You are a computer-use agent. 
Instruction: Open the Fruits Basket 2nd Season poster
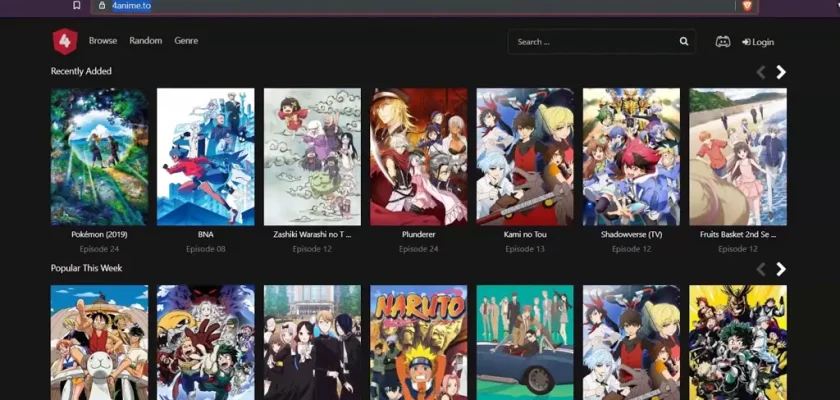tap(738, 157)
